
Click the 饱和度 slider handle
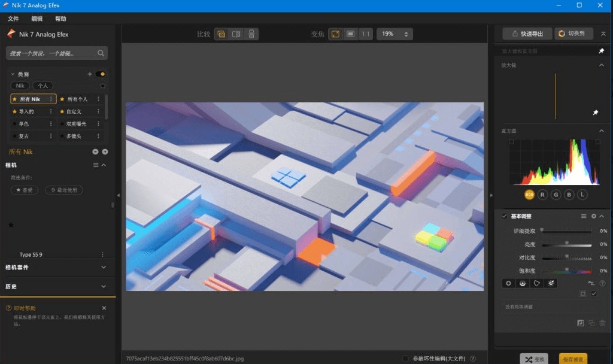[566, 270]
